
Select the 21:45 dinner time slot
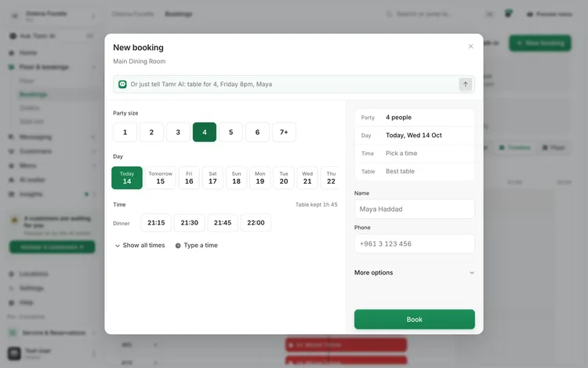[223, 223]
